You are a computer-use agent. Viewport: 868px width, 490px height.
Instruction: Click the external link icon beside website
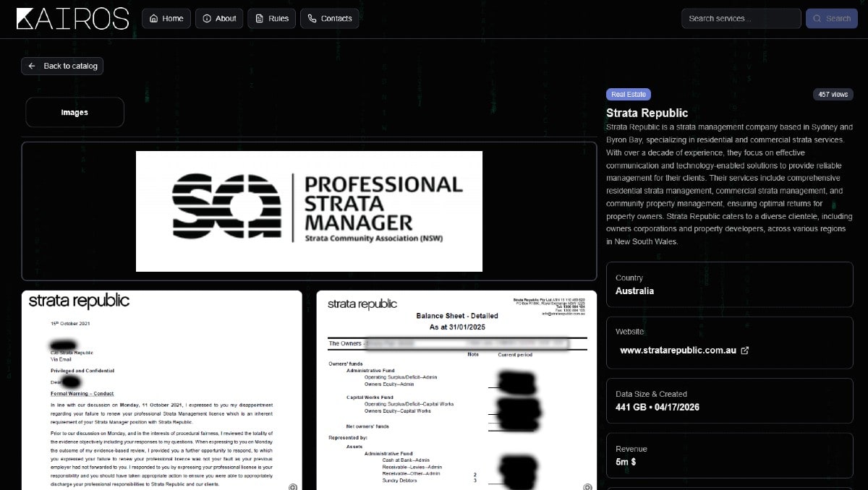(745, 351)
